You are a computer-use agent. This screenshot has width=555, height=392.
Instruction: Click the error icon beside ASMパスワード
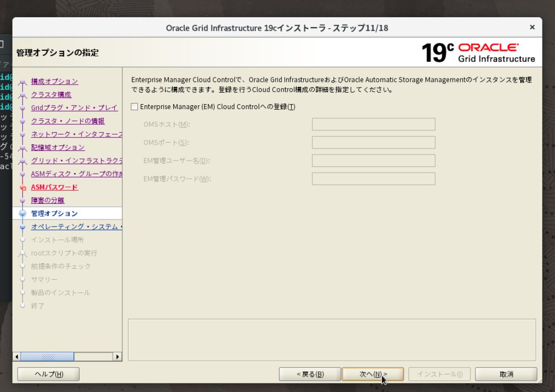[23, 188]
